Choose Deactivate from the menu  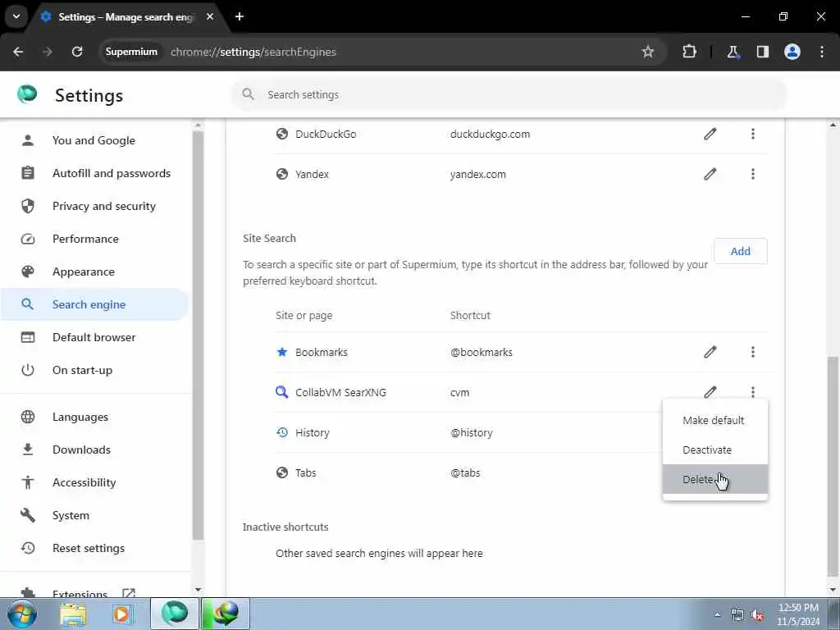pyautogui.click(x=715, y=450)
